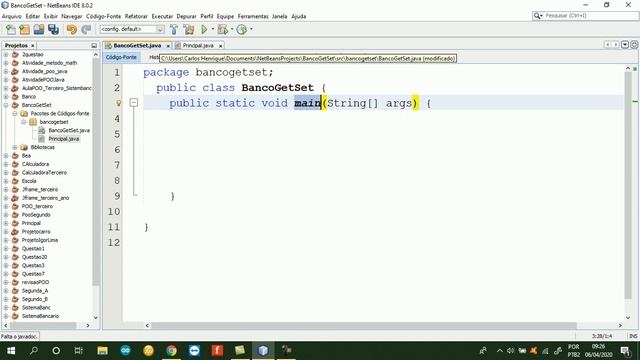Image resolution: width=640 pixels, height=360 pixels.
Task: Maximize the editor window icon
Action: [634, 44]
